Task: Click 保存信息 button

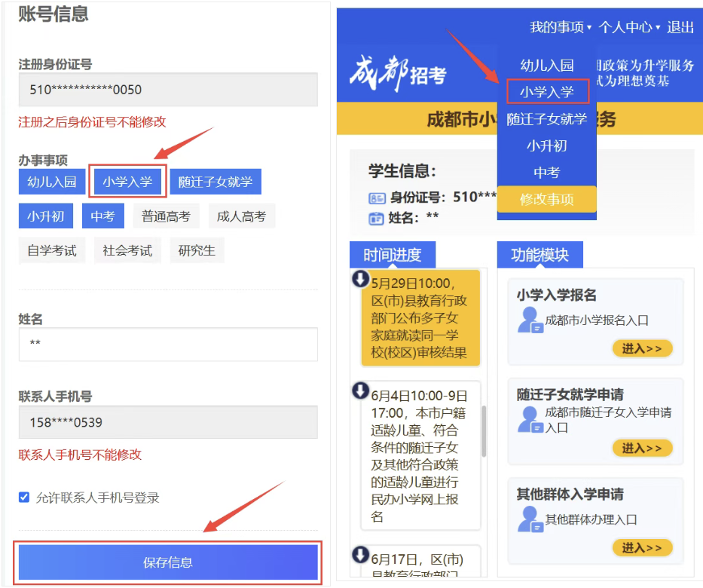Action: click(x=168, y=562)
